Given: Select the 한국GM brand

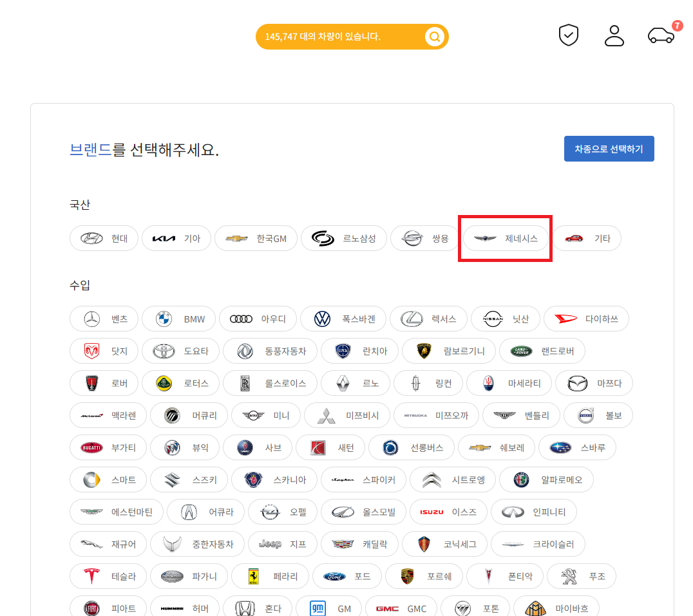Looking at the screenshot, I should pyautogui.click(x=256, y=238).
